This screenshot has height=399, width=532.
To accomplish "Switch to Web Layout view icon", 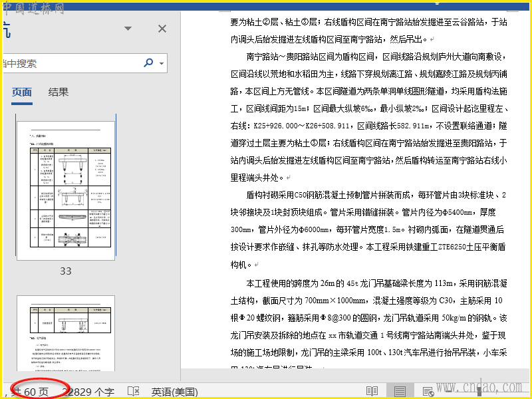I will point(428,391).
